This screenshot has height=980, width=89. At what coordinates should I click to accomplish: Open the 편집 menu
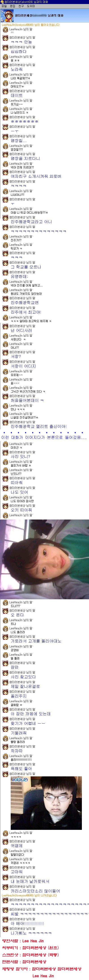[13, 6]
